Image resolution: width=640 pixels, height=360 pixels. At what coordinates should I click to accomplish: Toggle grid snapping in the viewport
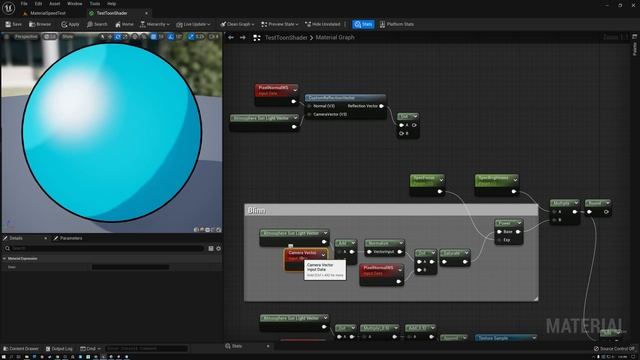pos(153,37)
